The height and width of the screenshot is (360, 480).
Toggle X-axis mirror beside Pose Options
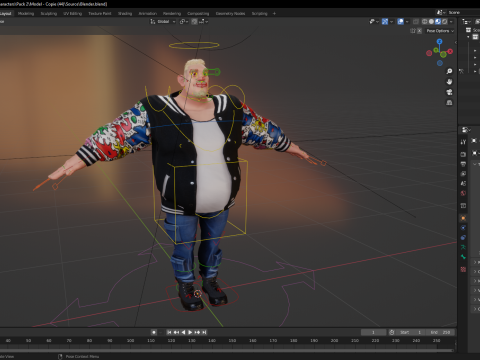(x=419, y=31)
